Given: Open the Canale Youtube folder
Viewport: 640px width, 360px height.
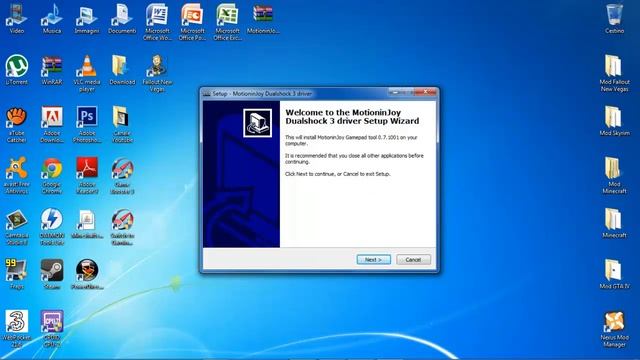Looking at the screenshot, I should pos(122,124).
